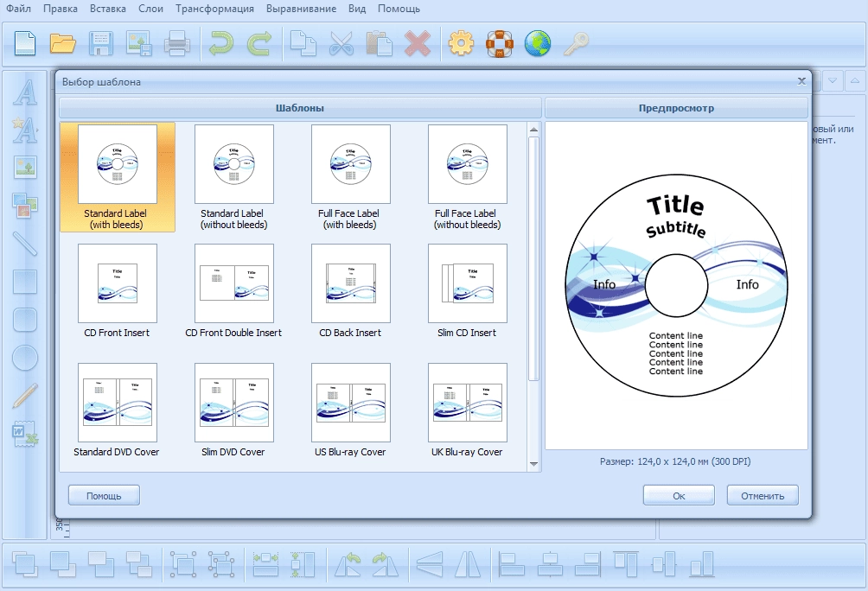The width and height of the screenshot is (868, 591).
Task: Select UK Blu-ray Cover template
Action: point(467,410)
